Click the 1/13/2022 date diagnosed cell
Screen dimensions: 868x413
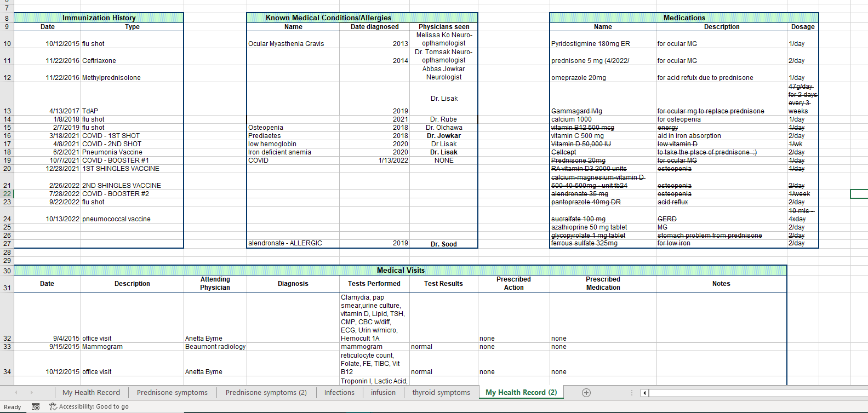click(x=375, y=160)
